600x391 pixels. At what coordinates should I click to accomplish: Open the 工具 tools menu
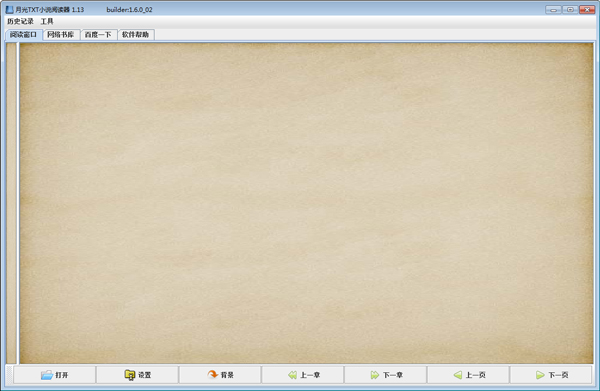click(x=47, y=21)
